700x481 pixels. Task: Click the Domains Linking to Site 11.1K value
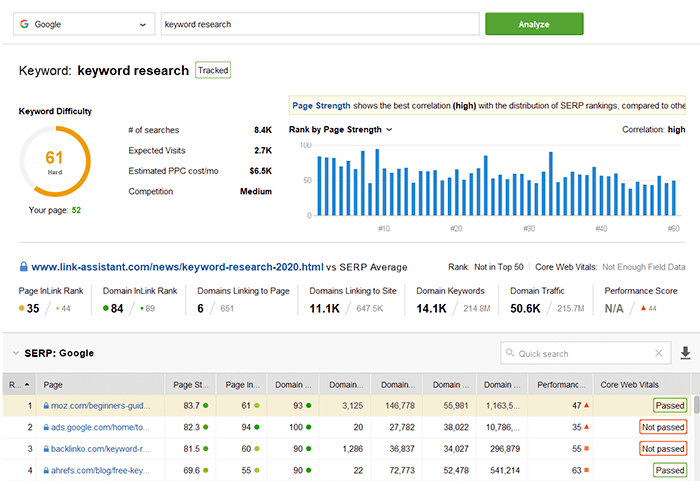[325, 309]
